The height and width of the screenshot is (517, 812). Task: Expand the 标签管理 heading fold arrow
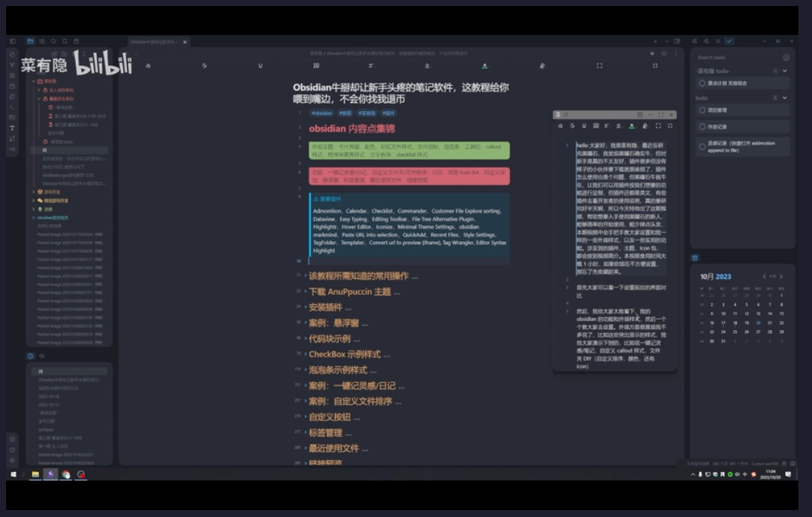point(306,433)
